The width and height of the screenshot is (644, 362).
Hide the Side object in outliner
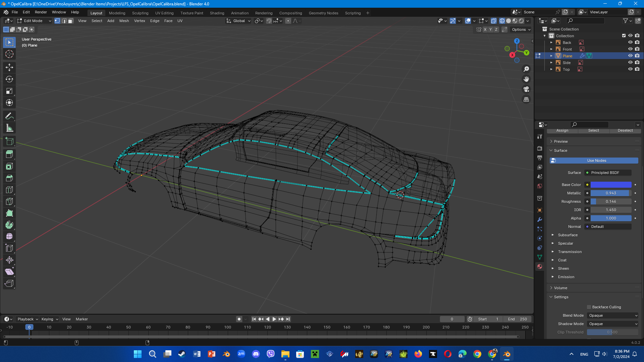[x=630, y=62]
